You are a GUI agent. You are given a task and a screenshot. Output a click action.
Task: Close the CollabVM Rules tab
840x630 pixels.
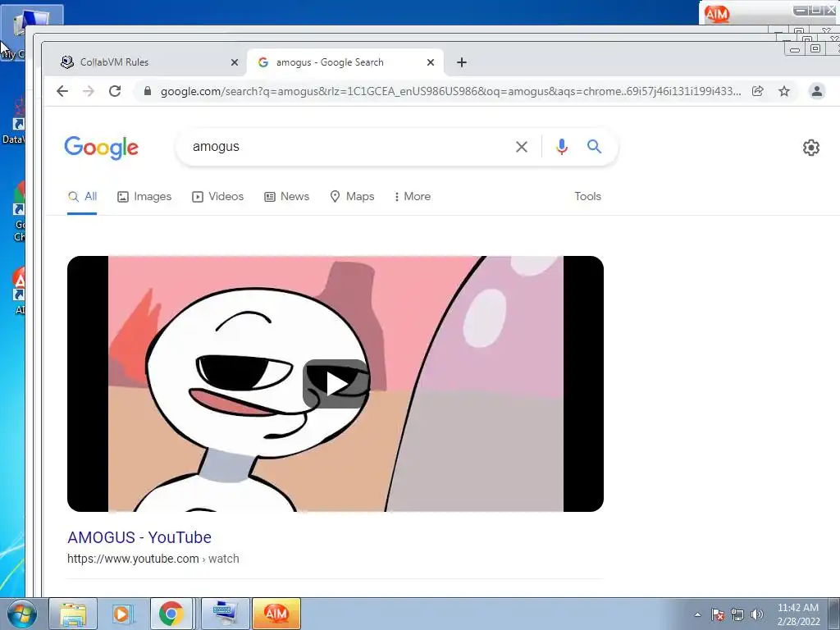(234, 62)
